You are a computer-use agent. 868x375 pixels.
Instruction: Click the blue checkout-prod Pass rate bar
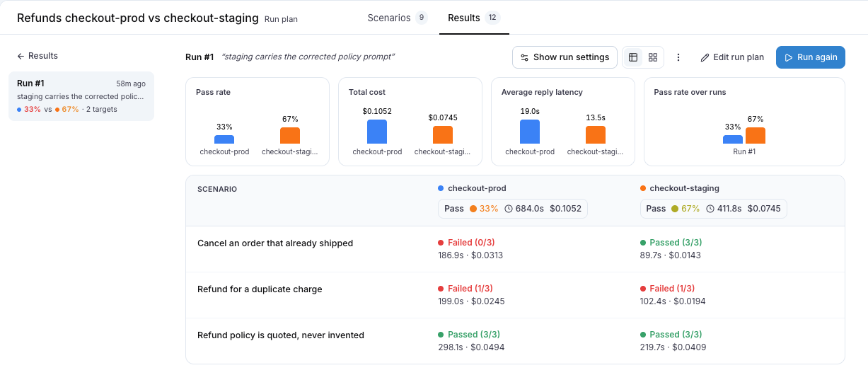tap(224, 139)
